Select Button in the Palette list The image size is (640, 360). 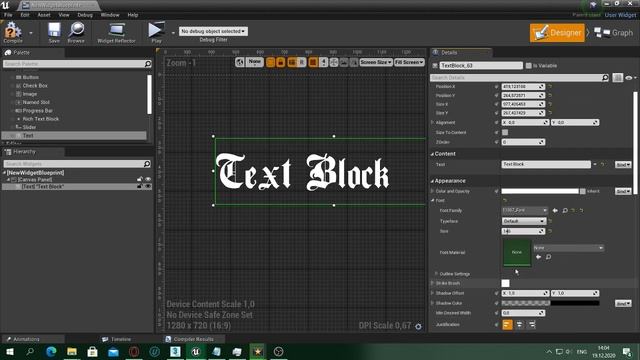click(x=31, y=77)
